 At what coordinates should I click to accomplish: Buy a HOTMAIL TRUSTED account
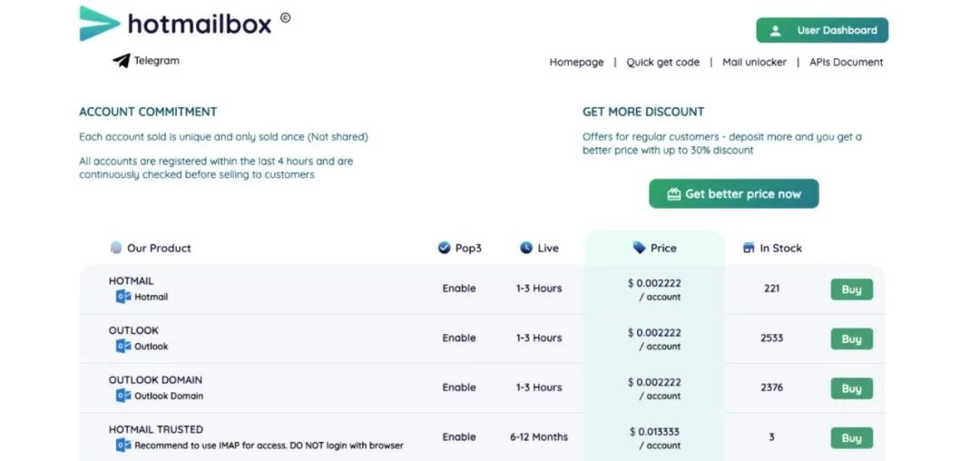point(851,438)
